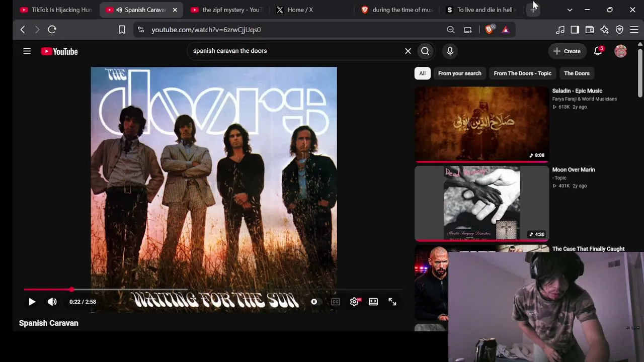Screen dimensions: 644x362
Task: Open the video player settings gear
Action: pyautogui.click(x=354, y=302)
